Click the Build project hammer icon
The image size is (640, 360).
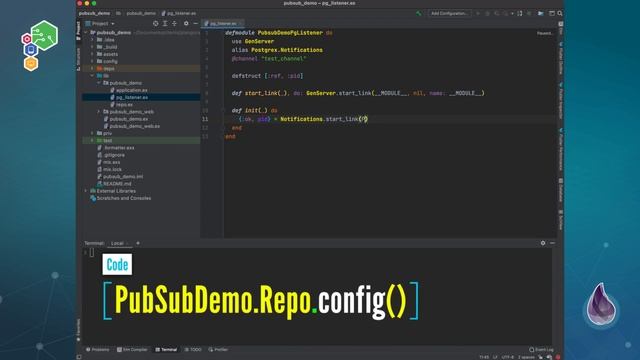418,13
